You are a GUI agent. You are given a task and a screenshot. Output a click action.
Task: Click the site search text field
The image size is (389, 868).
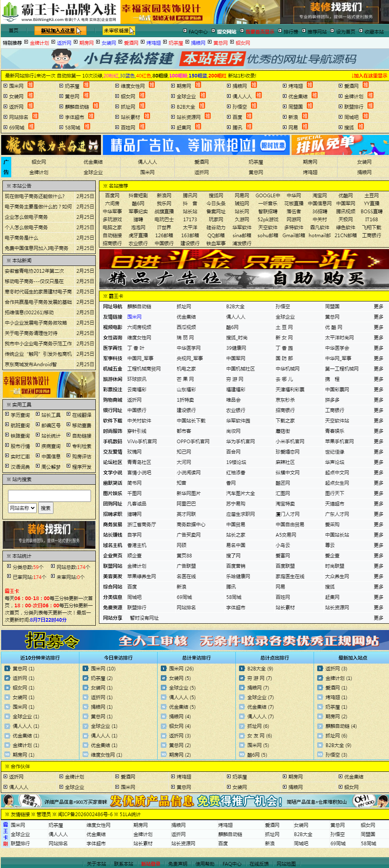(49, 495)
